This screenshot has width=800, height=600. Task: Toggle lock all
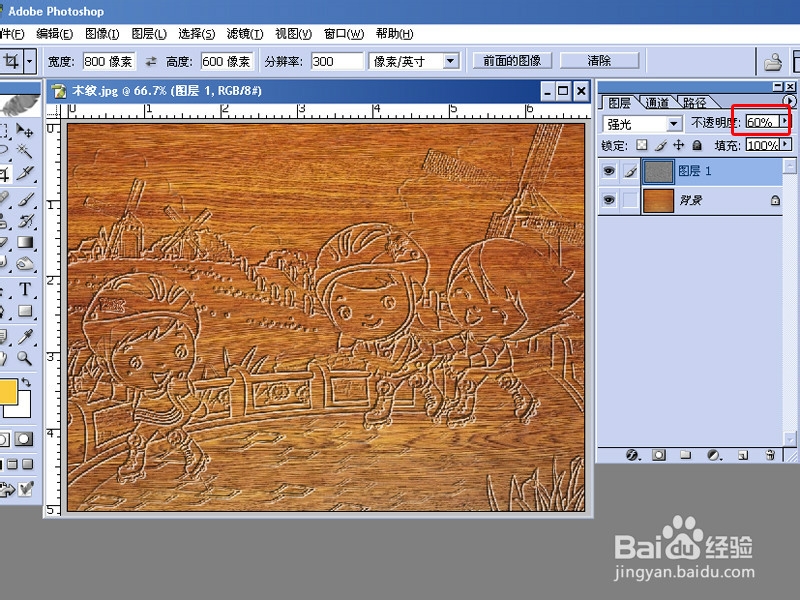point(697,145)
